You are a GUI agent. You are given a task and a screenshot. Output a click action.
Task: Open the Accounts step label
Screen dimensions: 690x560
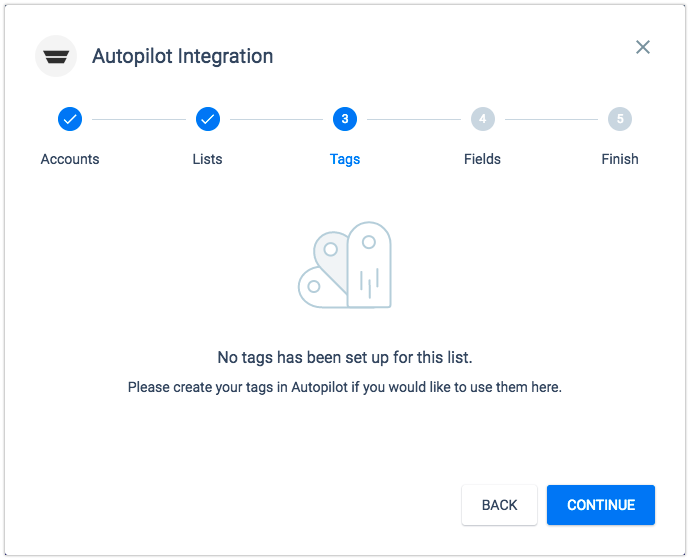click(70, 159)
